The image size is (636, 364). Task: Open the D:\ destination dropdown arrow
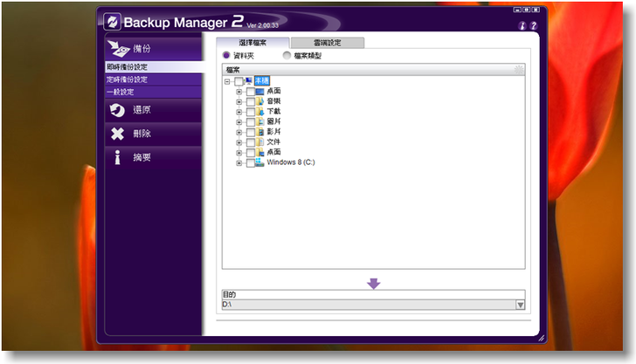click(520, 305)
